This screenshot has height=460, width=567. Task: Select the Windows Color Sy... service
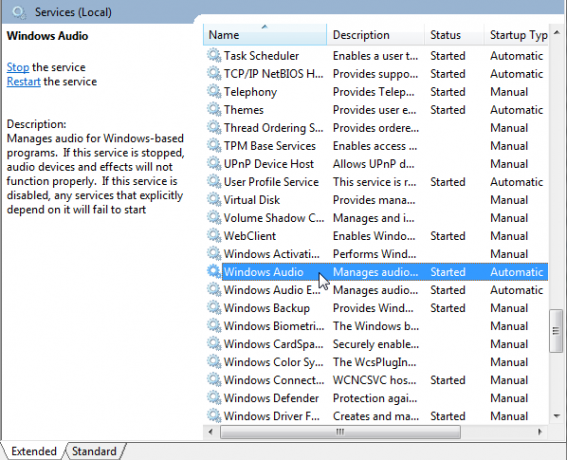[273, 362]
